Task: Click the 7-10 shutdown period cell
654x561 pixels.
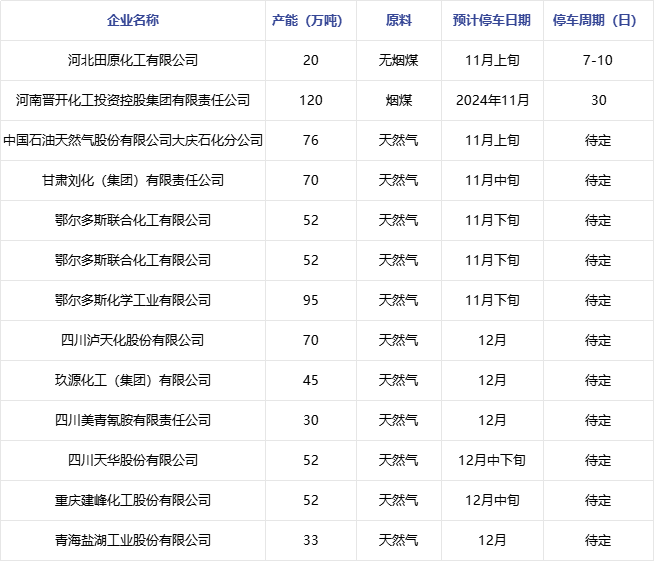Action: (x=598, y=60)
